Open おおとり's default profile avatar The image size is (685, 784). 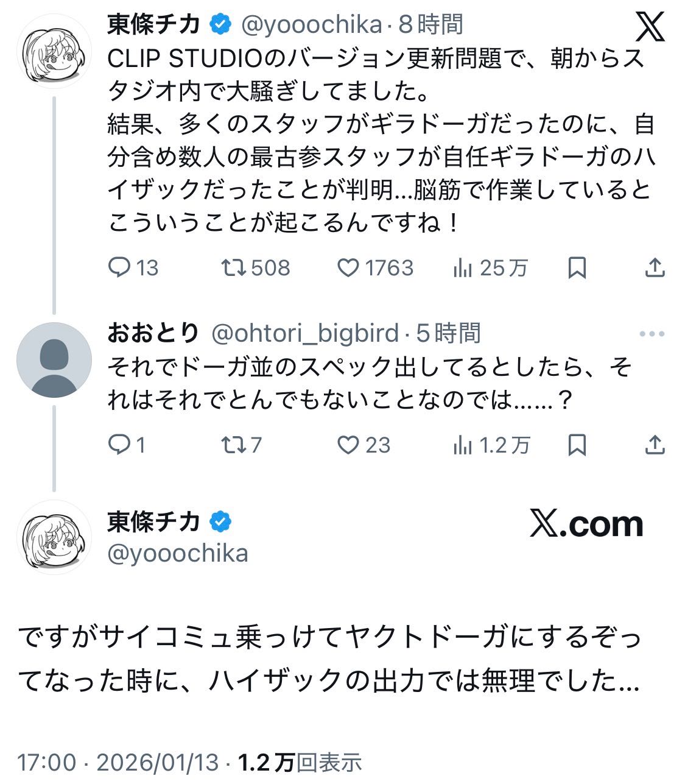(54, 360)
